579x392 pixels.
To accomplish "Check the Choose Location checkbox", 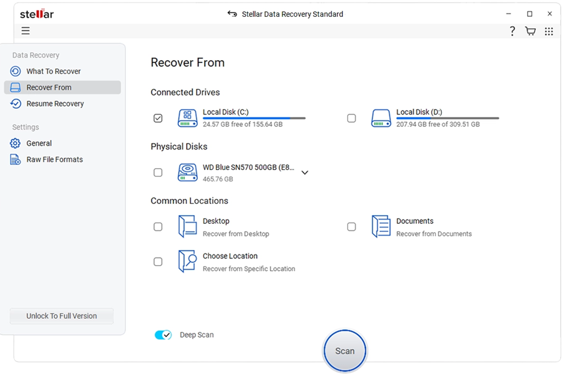I will (158, 261).
